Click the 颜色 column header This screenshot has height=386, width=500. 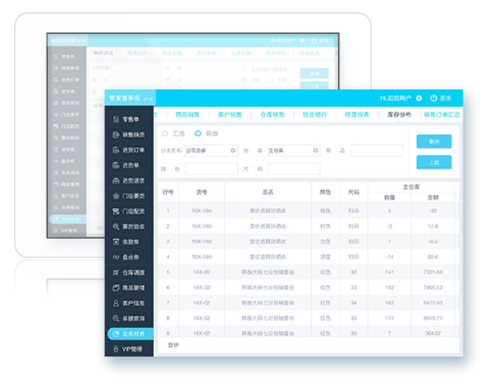point(325,192)
